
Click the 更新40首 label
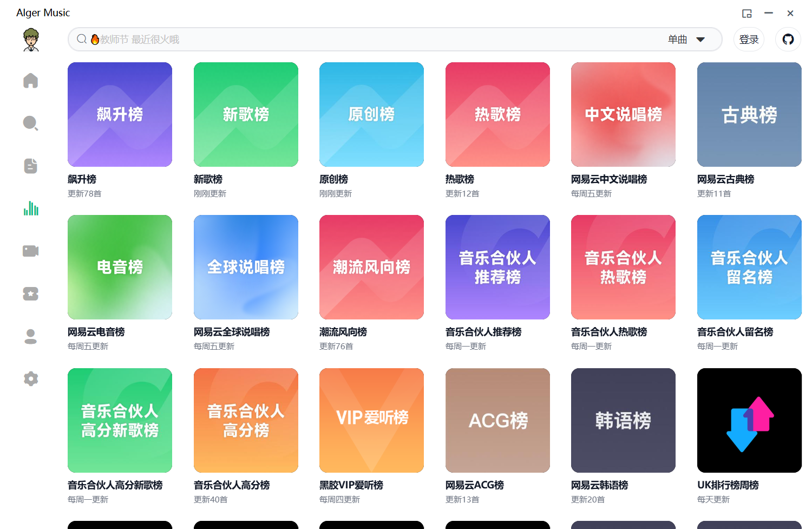[211, 500]
